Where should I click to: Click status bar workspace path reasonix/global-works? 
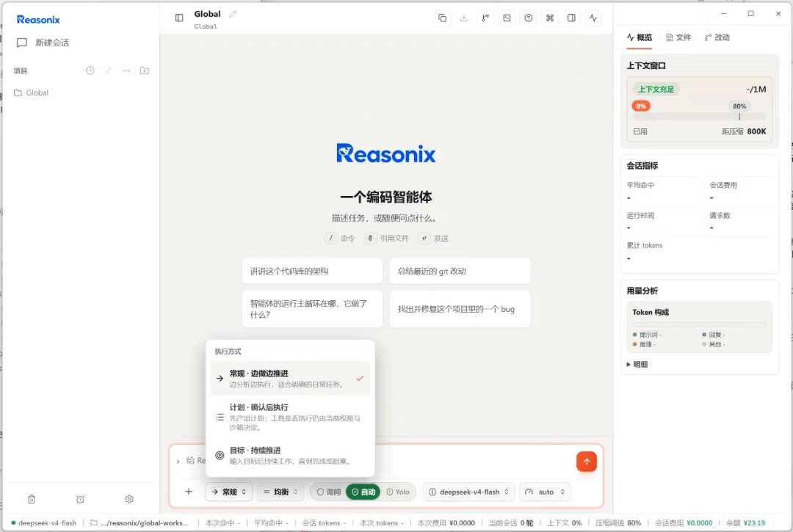coord(139,523)
